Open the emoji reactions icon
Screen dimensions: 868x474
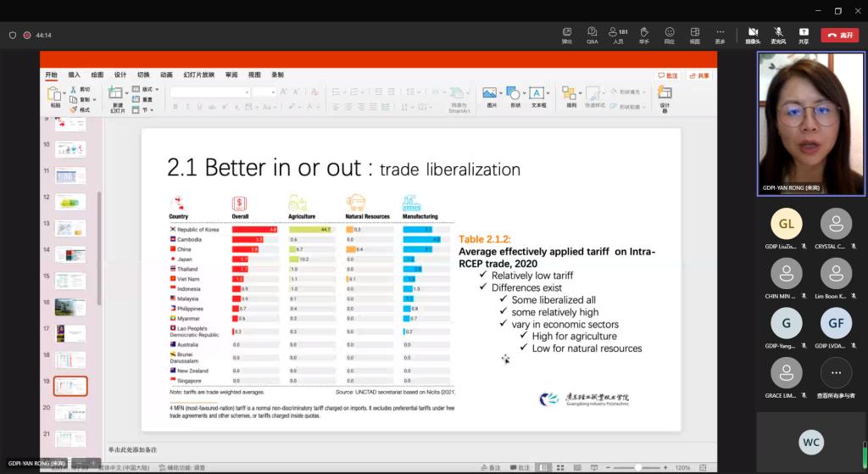[x=670, y=34]
